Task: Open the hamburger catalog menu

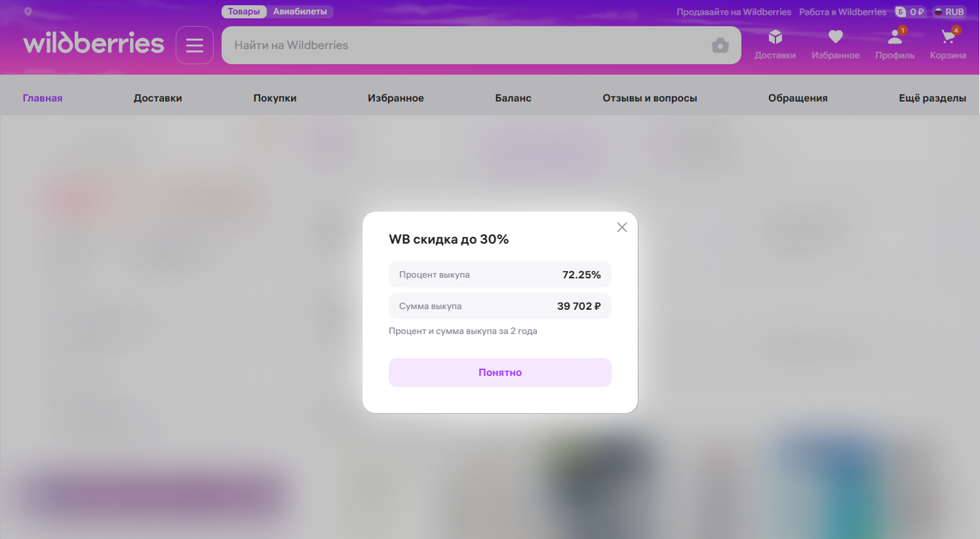Action: click(x=195, y=45)
